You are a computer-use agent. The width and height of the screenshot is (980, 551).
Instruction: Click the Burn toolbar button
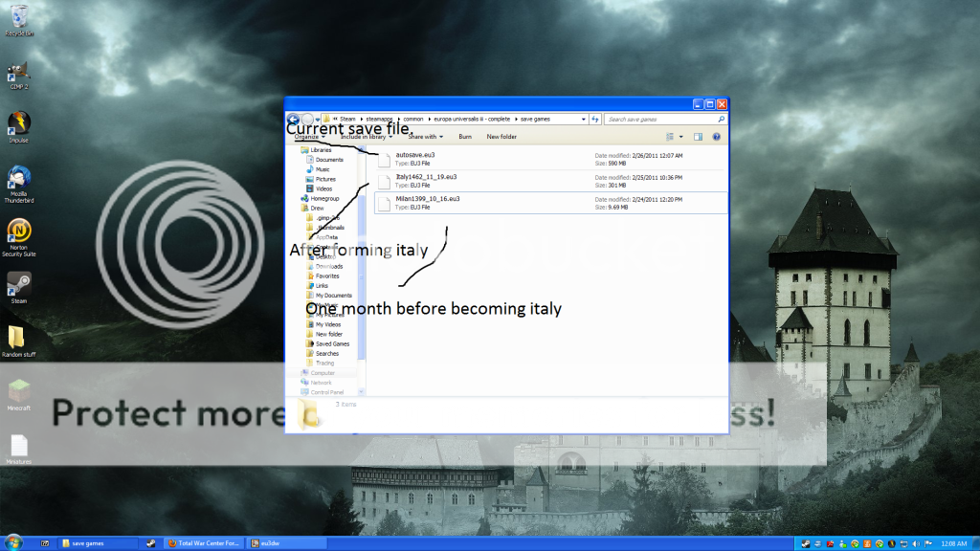pos(465,137)
